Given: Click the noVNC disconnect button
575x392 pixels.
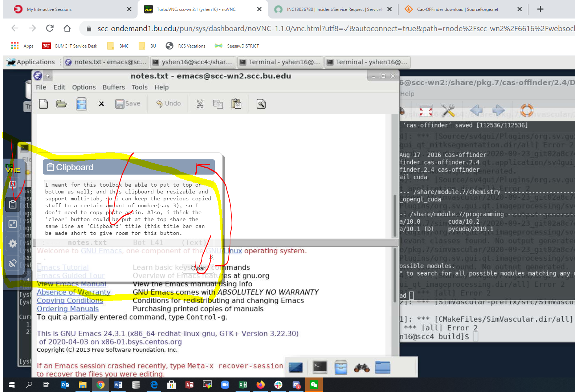Looking at the screenshot, I should click(x=13, y=263).
